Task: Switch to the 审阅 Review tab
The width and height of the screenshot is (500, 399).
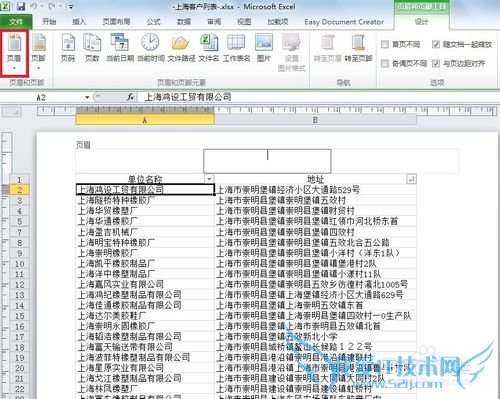Action: [x=214, y=22]
